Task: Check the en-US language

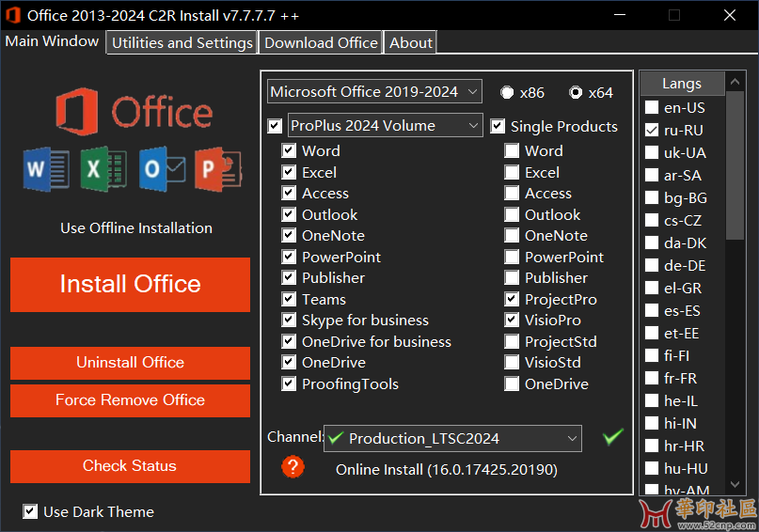Action: (x=652, y=107)
